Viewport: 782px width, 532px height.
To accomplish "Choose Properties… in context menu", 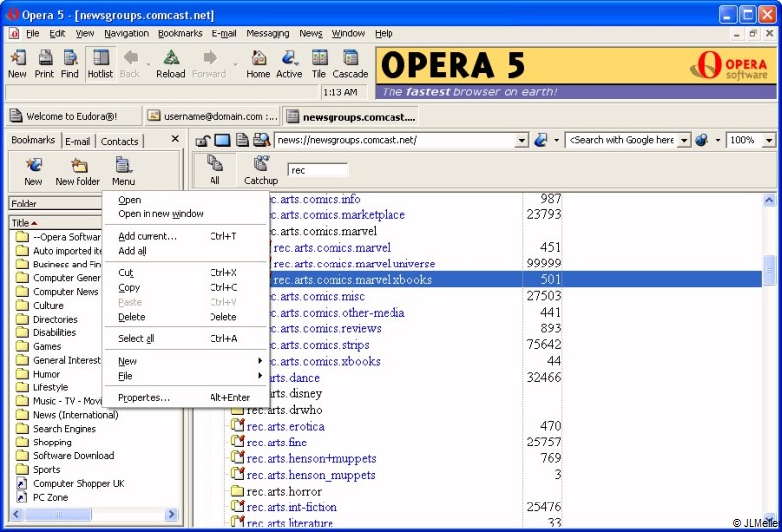I will pyautogui.click(x=185, y=398).
